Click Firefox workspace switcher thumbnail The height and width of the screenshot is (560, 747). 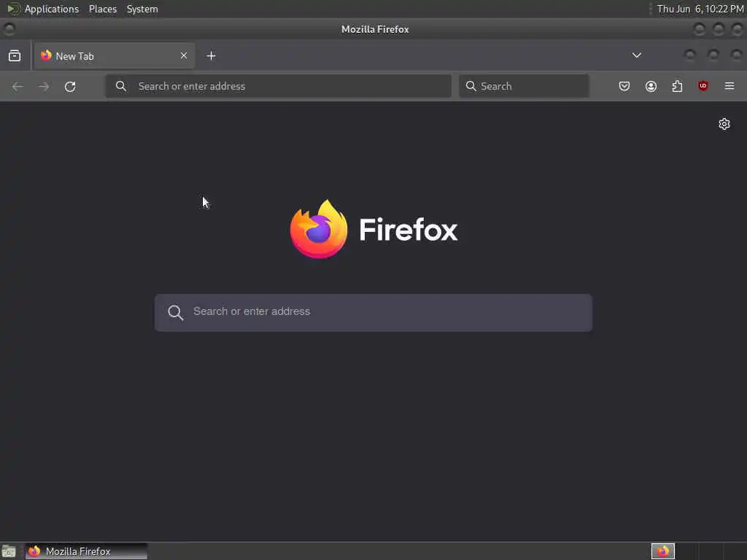pos(663,551)
